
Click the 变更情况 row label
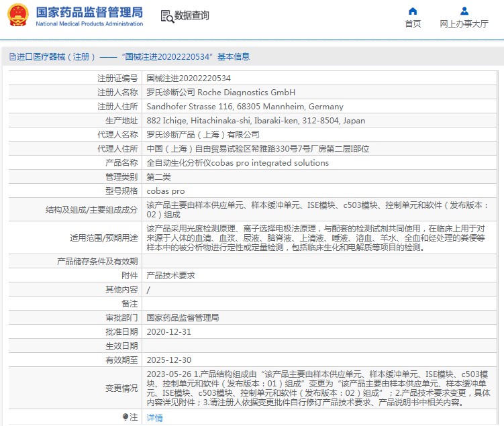click(x=121, y=388)
